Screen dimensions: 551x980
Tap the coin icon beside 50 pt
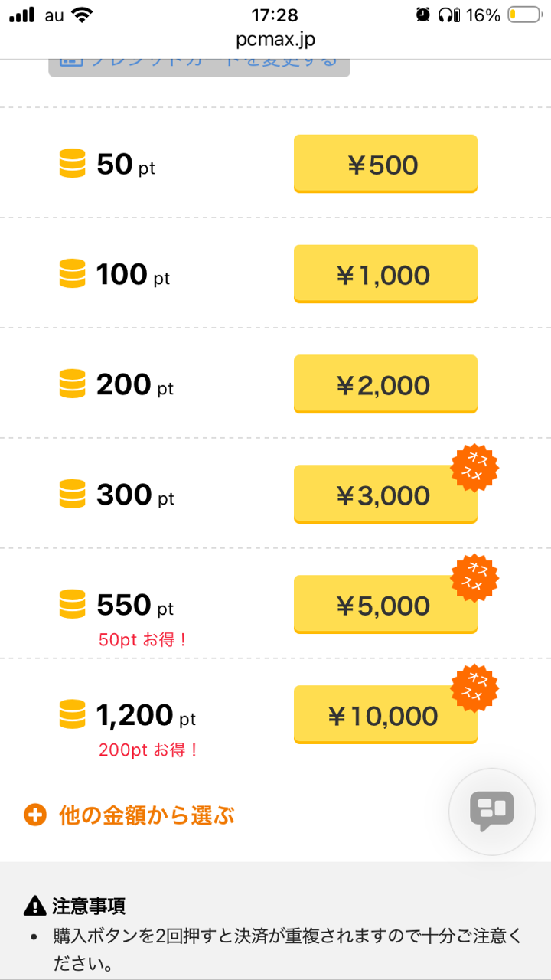point(72,165)
